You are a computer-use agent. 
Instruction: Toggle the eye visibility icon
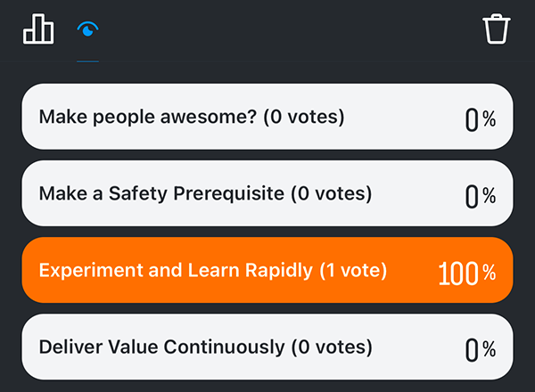pos(87,29)
